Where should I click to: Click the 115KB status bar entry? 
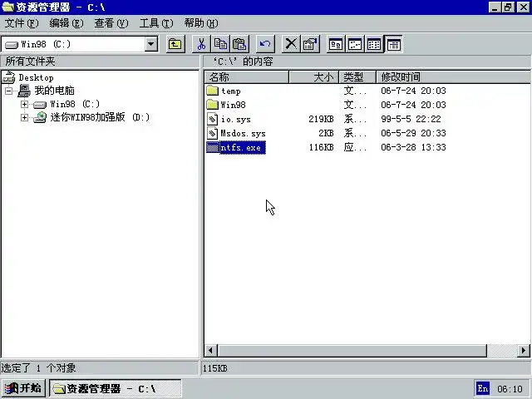214,368
